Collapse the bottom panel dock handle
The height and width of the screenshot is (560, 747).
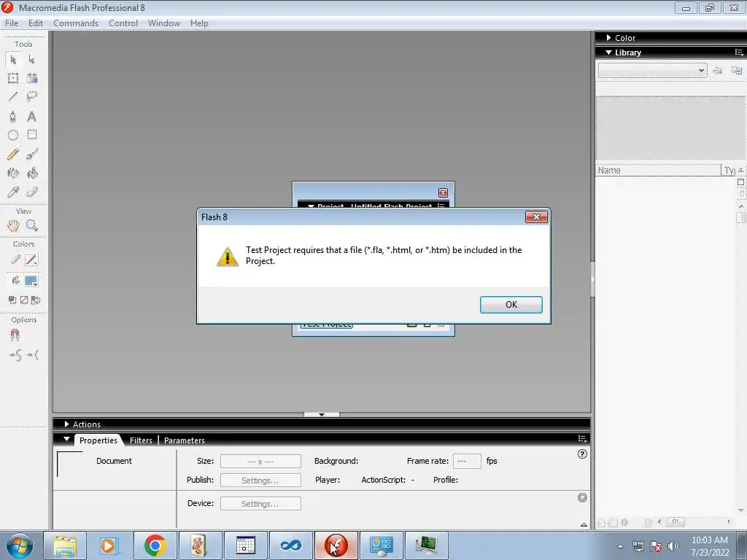(322, 415)
